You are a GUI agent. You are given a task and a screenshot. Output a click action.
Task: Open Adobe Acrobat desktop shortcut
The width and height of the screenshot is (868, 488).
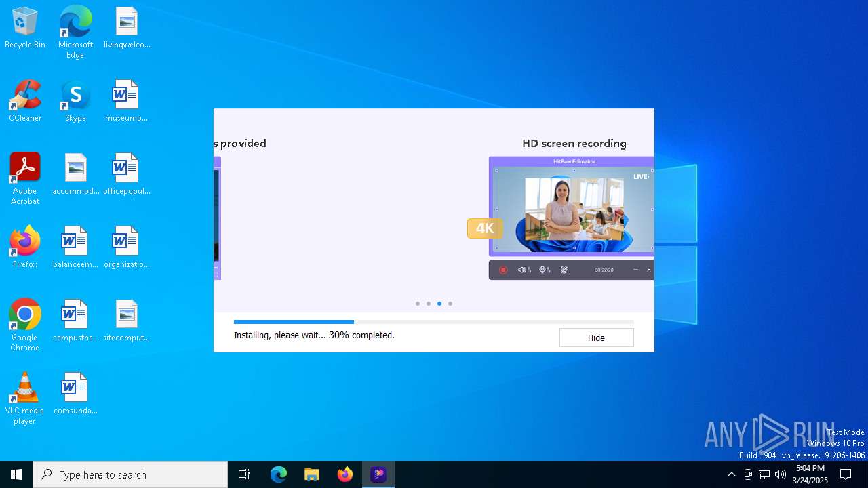(25, 179)
